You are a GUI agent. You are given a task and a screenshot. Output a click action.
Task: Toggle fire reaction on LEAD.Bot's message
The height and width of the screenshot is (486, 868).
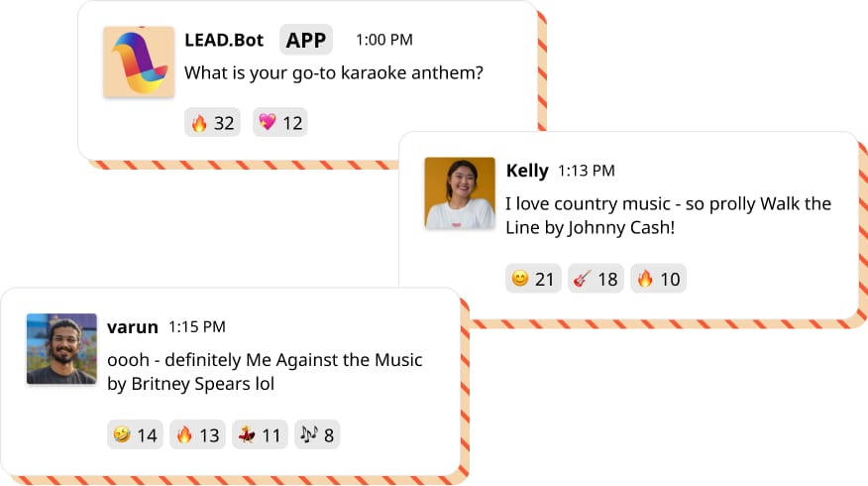tap(212, 123)
